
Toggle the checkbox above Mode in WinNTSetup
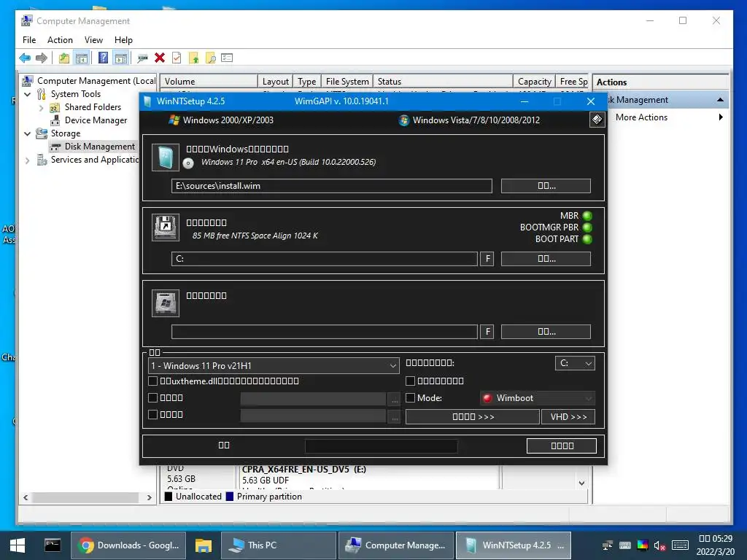point(410,381)
